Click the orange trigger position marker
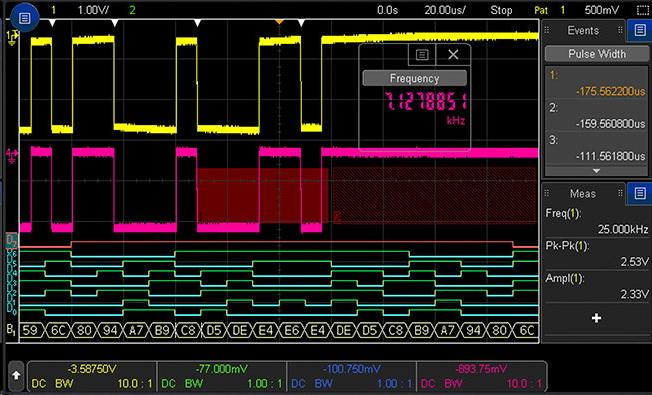This screenshot has height=395, width=652. pos(279,22)
